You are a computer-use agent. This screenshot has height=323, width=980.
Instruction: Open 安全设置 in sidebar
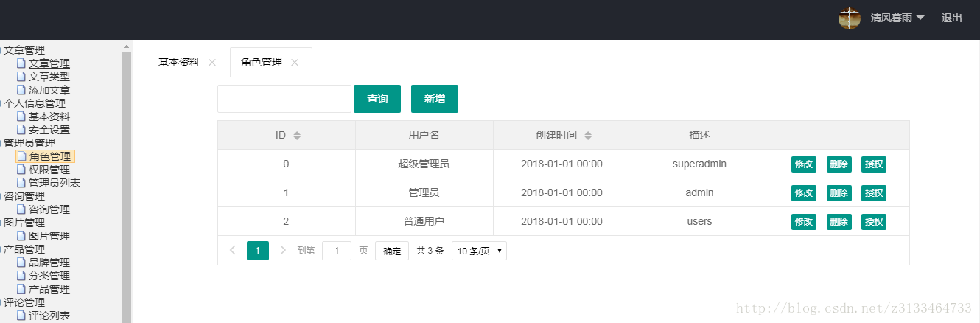[49, 130]
